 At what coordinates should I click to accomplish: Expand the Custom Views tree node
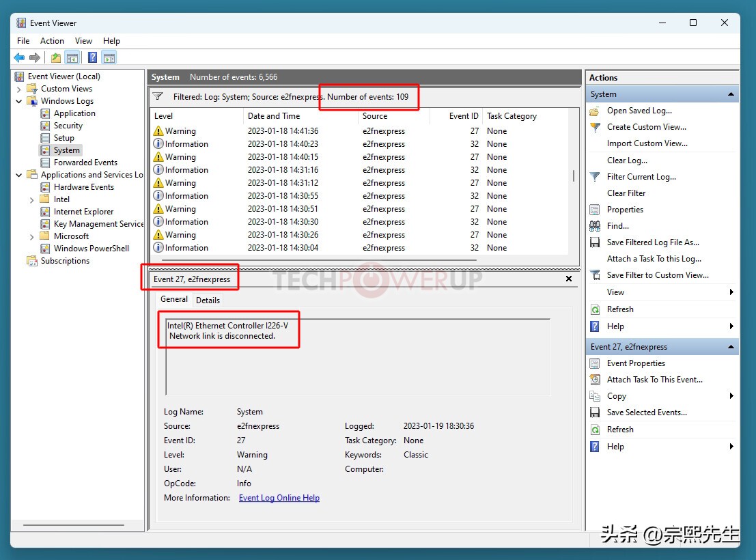click(19, 89)
